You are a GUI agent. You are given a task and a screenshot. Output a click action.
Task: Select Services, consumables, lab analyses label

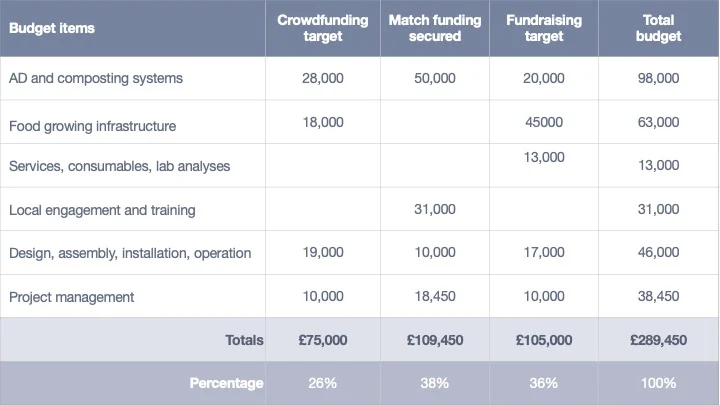(119, 166)
